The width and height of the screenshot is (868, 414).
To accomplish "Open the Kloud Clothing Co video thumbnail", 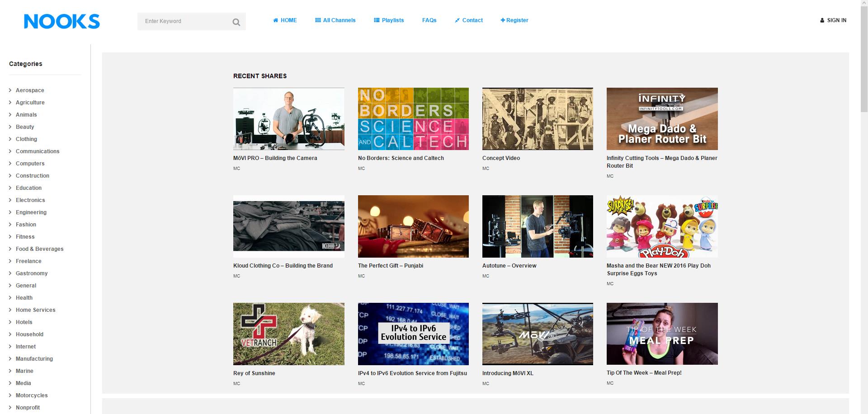I will click(x=289, y=226).
